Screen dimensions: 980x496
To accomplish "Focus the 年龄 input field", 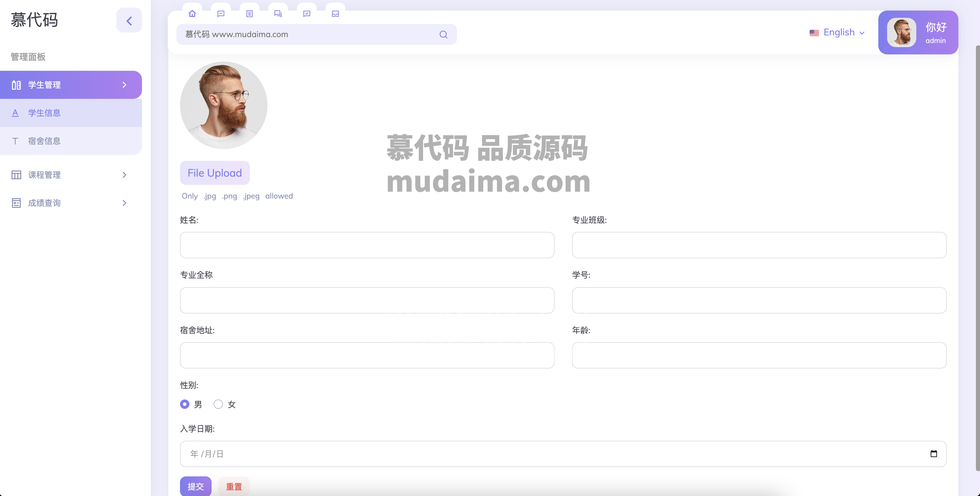I will pos(759,355).
